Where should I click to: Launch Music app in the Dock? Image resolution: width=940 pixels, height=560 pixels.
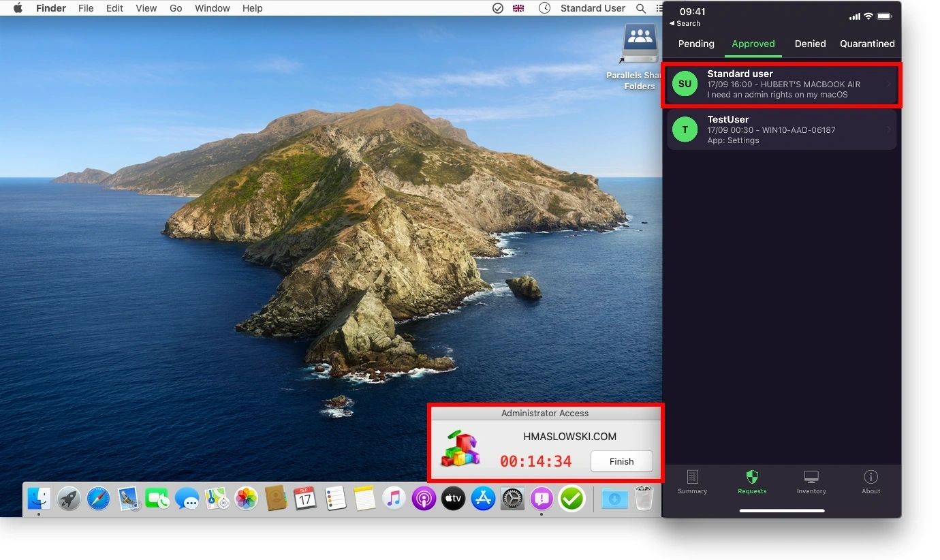(x=394, y=499)
